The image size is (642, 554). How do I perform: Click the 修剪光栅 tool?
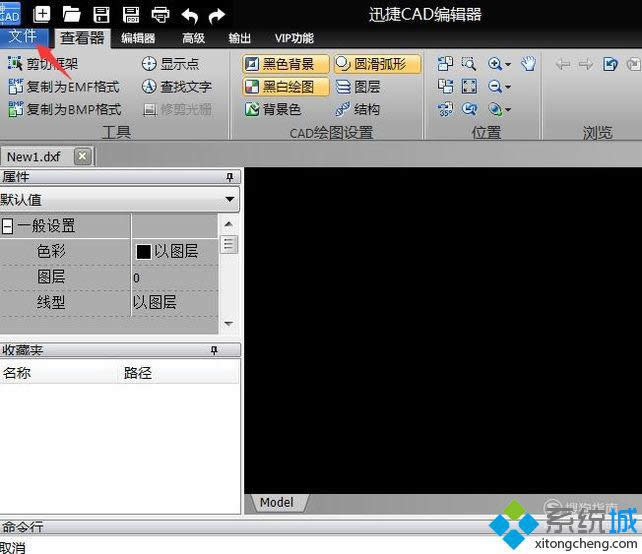coord(177,109)
